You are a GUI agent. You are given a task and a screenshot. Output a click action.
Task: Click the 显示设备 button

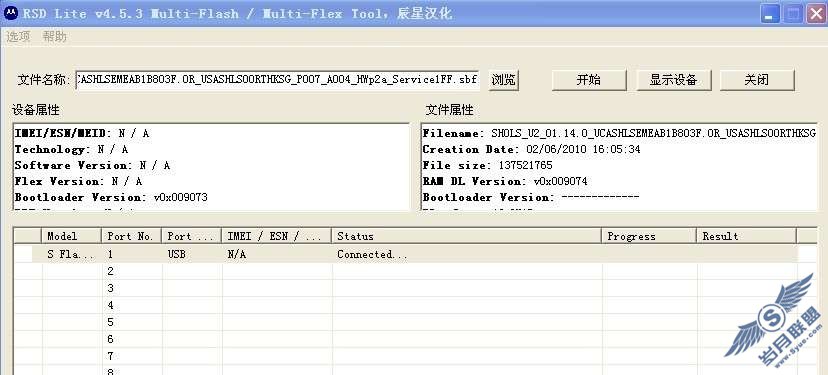tap(673, 80)
